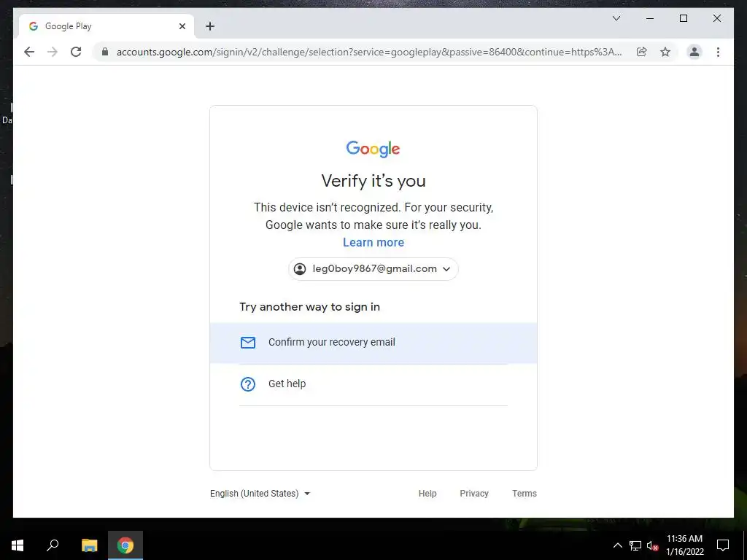747x560 pixels.
Task: Select the Get help option
Action: tap(373, 384)
